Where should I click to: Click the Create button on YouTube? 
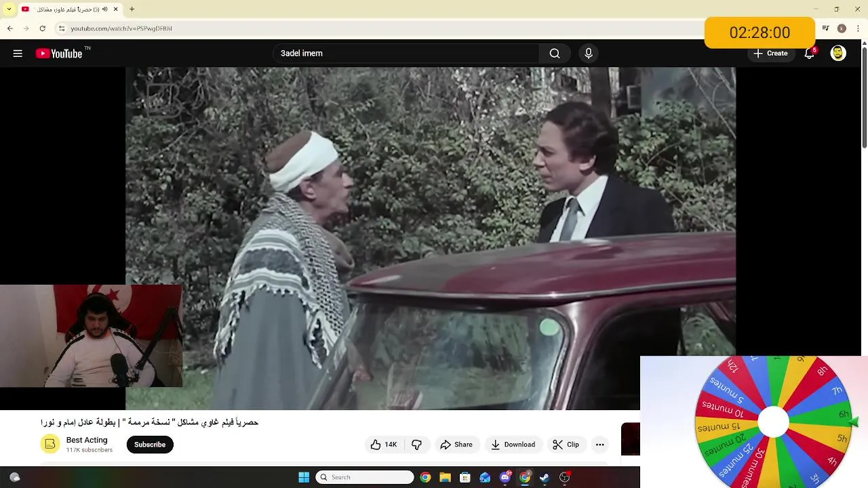coord(770,54)
